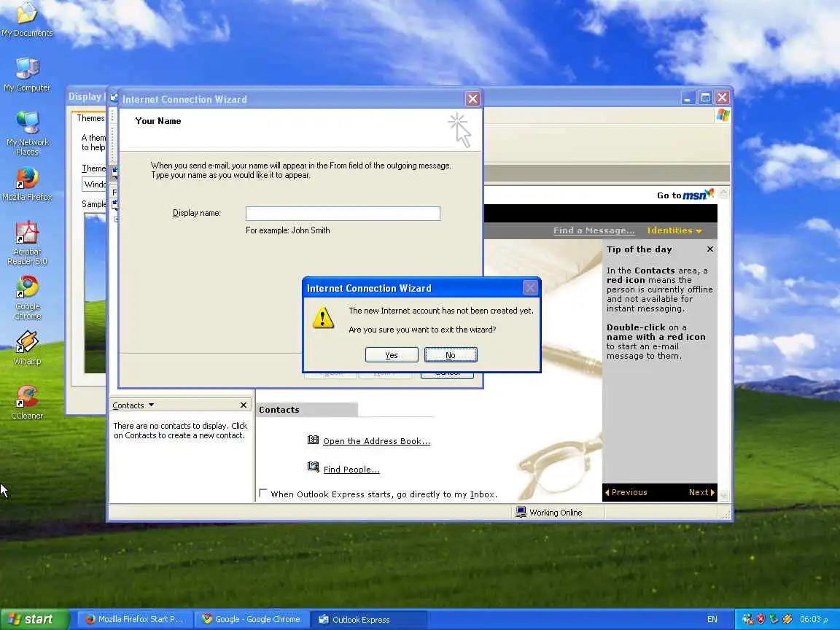The width and height of the screenshot is (840, 630).
Task: Click the red shield tray icon
Action: [x=761, y=619]
